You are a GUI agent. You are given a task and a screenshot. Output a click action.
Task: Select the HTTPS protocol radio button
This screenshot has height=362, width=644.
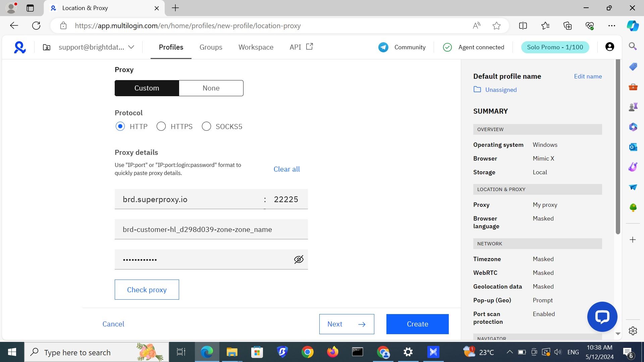[161, 126]
